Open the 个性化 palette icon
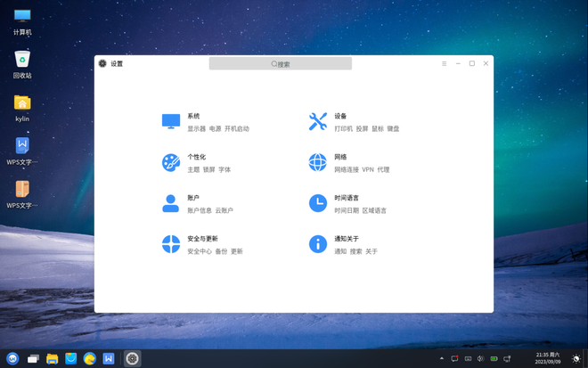The image size is (588, 368). click(171, 162)
